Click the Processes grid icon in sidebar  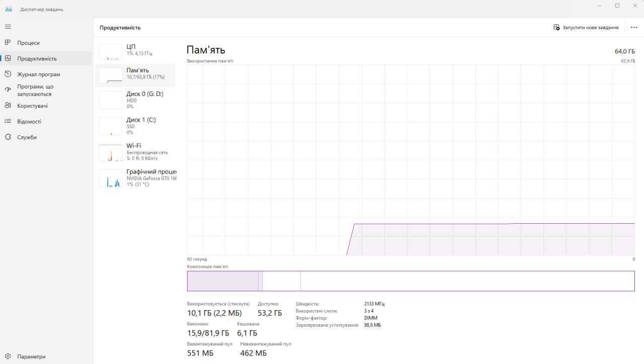[8, 43]
